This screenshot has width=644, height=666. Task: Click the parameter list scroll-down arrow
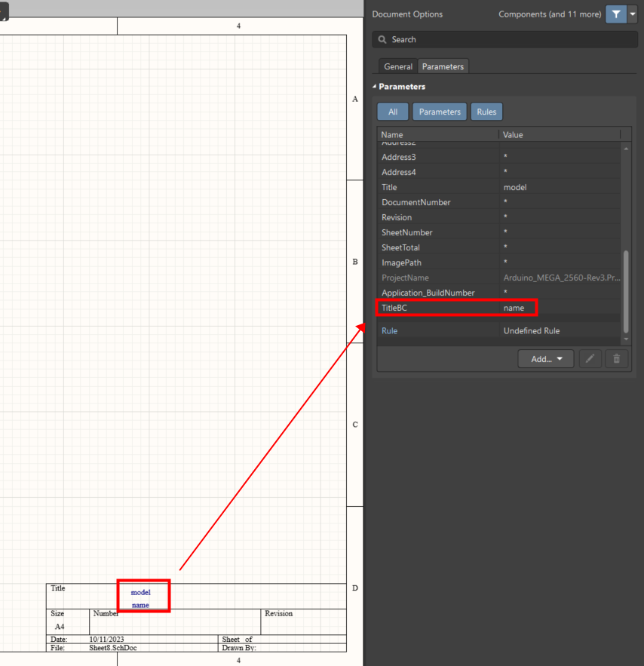[625, 339]
